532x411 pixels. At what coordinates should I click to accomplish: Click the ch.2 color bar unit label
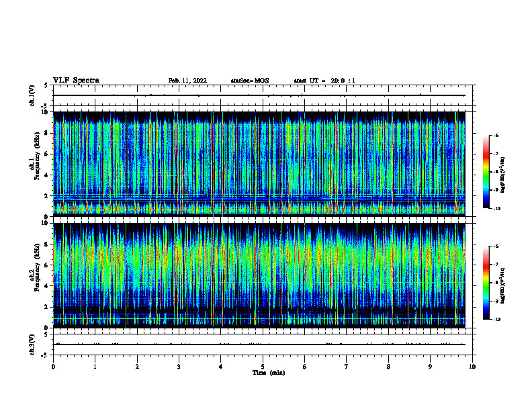pos(503,285)
